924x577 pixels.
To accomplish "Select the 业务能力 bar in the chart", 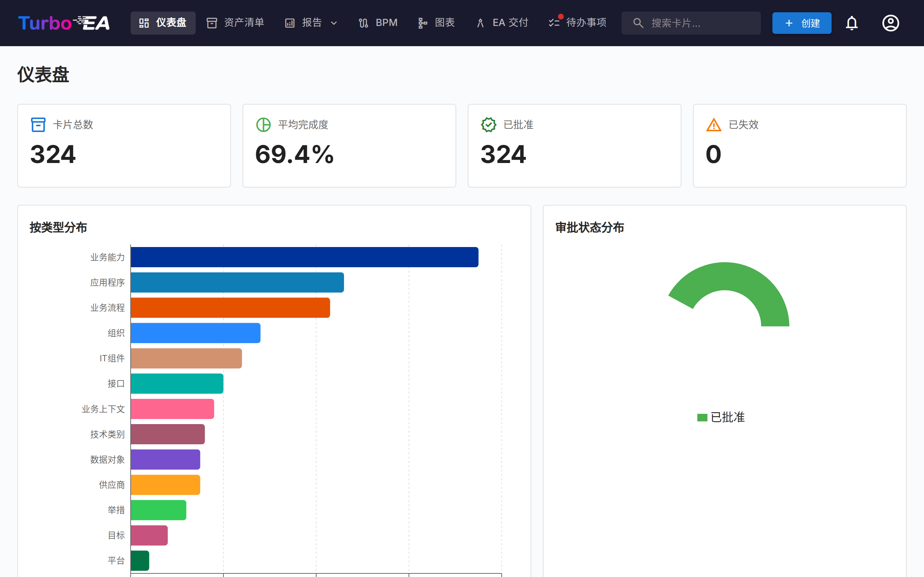I will [304, 257].
